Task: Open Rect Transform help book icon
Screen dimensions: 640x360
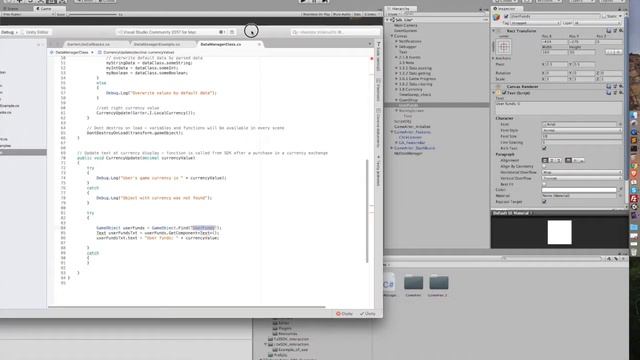Action: click(609, 31)
